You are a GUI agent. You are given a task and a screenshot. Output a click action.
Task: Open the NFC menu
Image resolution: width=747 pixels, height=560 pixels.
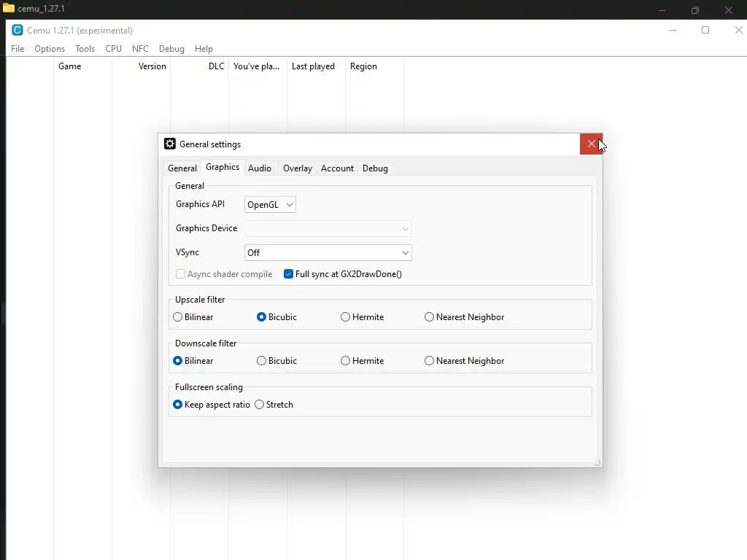(140, 49)
